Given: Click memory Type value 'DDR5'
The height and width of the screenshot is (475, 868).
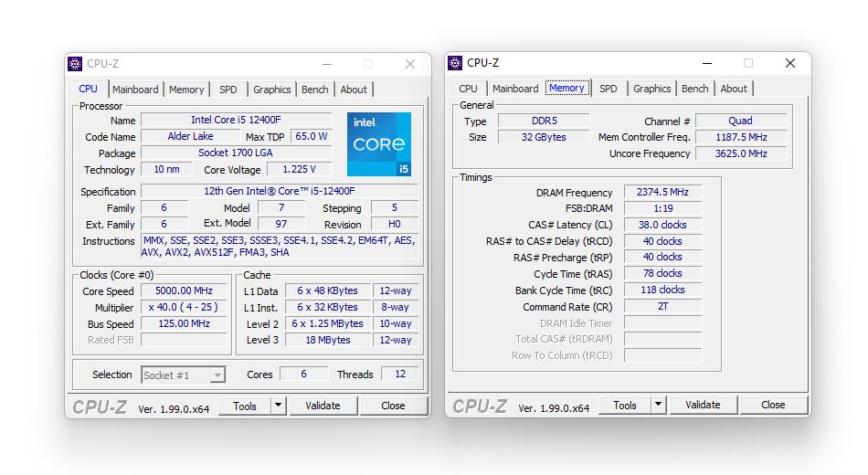Looking at the screenshot, I should pos(545,121).
